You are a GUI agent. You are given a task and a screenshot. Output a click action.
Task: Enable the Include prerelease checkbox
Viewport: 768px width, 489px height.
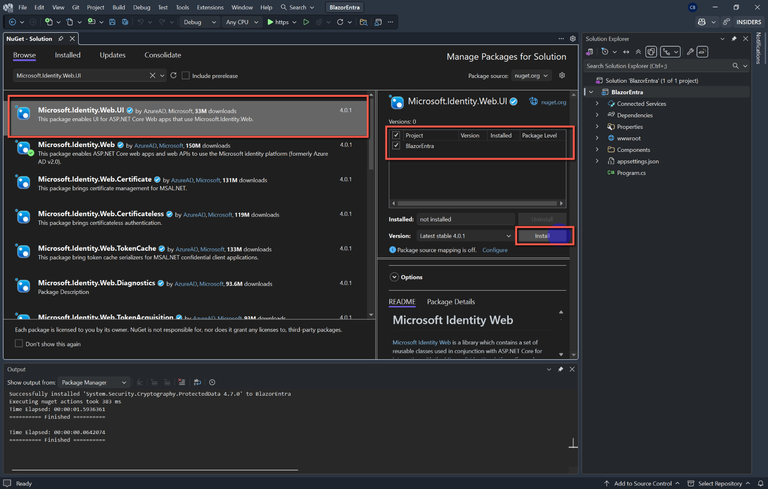[x=185, y=75]
